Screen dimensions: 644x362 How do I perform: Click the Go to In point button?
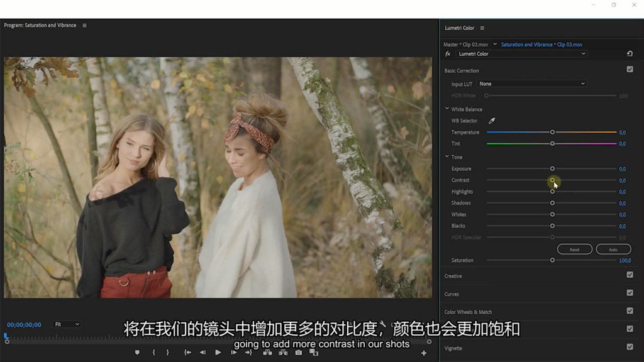click(x=187, y=353)
